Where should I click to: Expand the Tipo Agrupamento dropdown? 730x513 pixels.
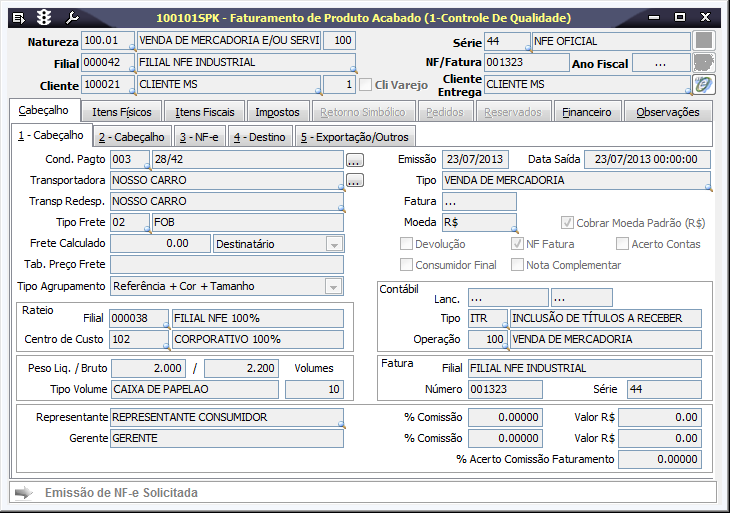click(333, 286)
